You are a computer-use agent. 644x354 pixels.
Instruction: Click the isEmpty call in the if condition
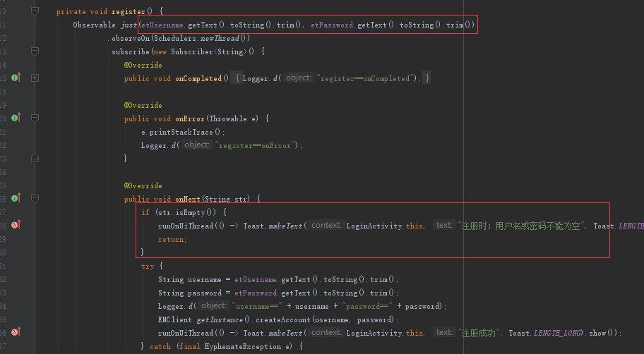190,212
